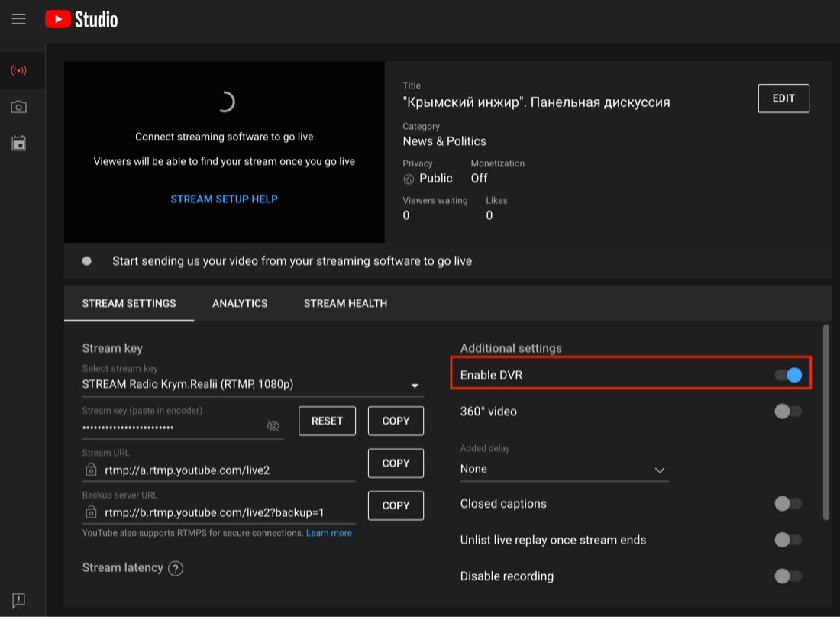
Task: Open the Manage calendar sidebar icon
Action: [19, 143]
